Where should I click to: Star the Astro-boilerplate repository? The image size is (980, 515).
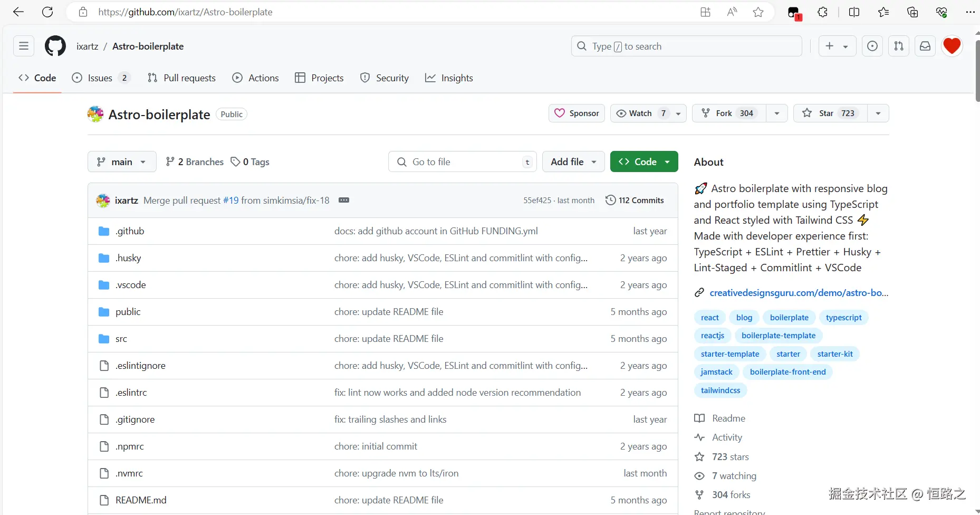pyautogui.click(x=830, y=113)
